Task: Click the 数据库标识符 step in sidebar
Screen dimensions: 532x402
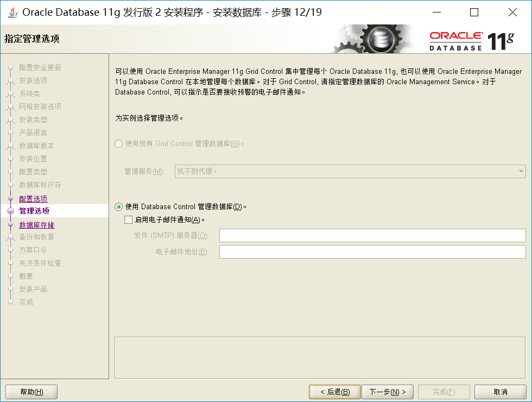Action: pos(40,185)
